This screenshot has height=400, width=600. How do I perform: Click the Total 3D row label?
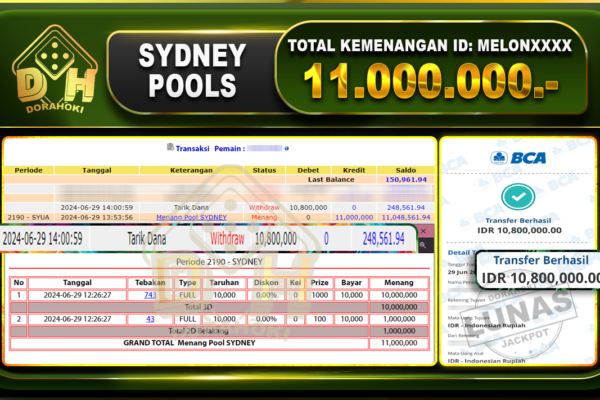click(198, 307)
